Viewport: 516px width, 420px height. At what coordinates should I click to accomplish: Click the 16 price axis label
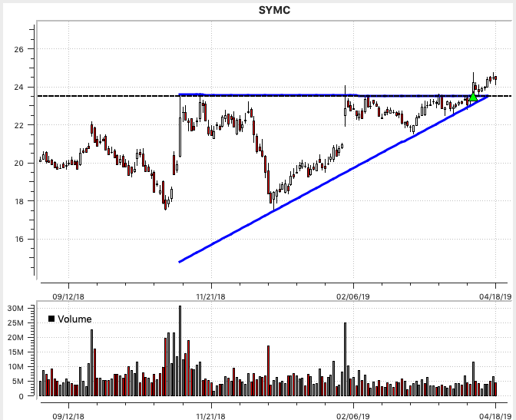tap(19, 240)
